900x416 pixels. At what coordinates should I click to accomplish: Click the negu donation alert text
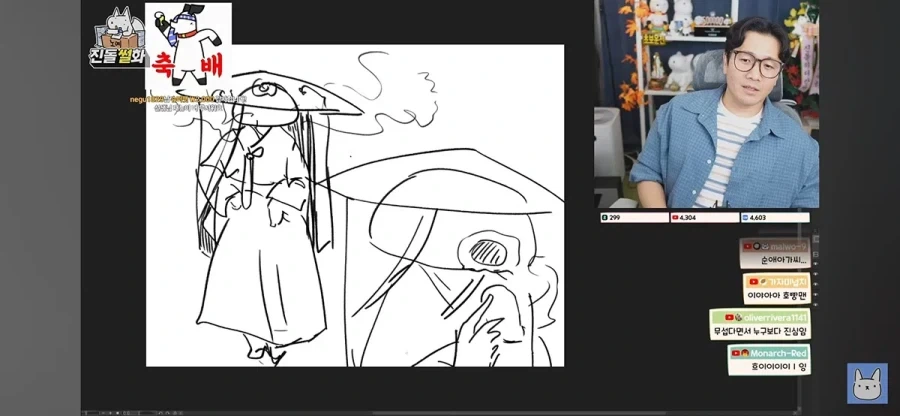point(188,103)
